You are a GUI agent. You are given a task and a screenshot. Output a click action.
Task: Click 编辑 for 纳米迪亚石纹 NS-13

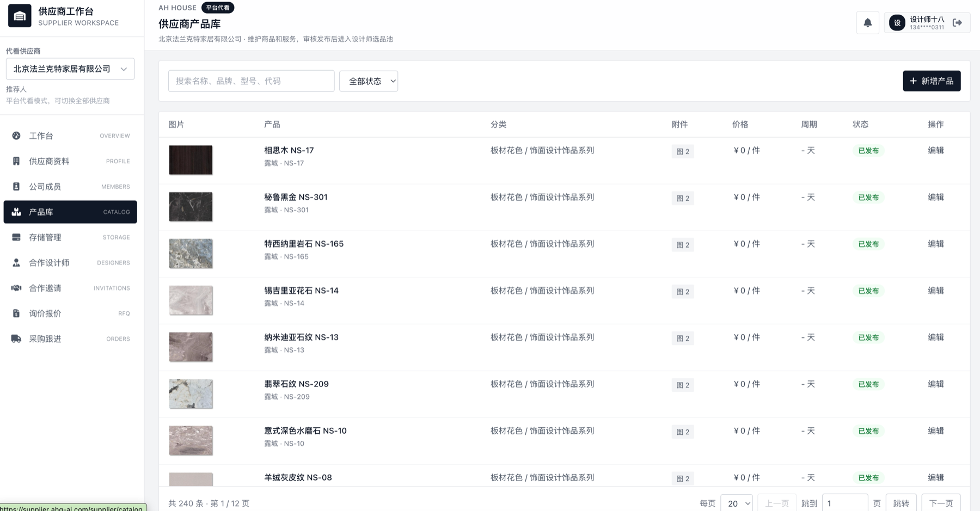(936, 337)
